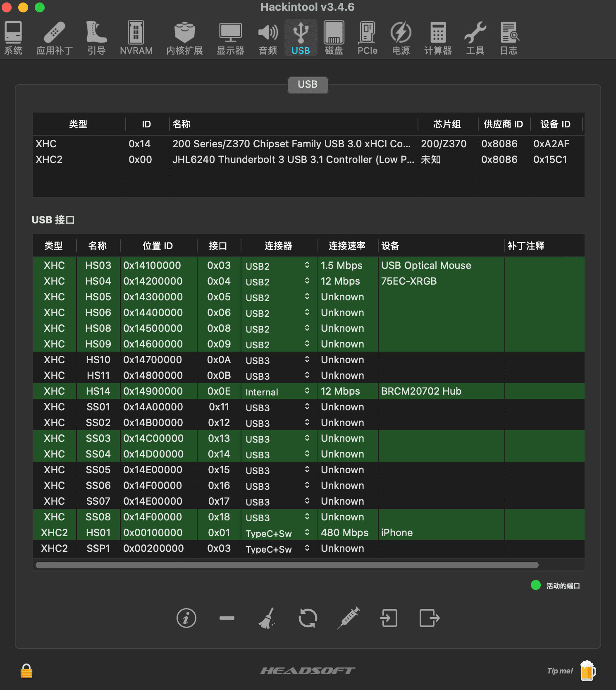Sort ports by 连接速率 column header
Image resolution: width=616 pixels, height=690 pixels.
[347, 246]
